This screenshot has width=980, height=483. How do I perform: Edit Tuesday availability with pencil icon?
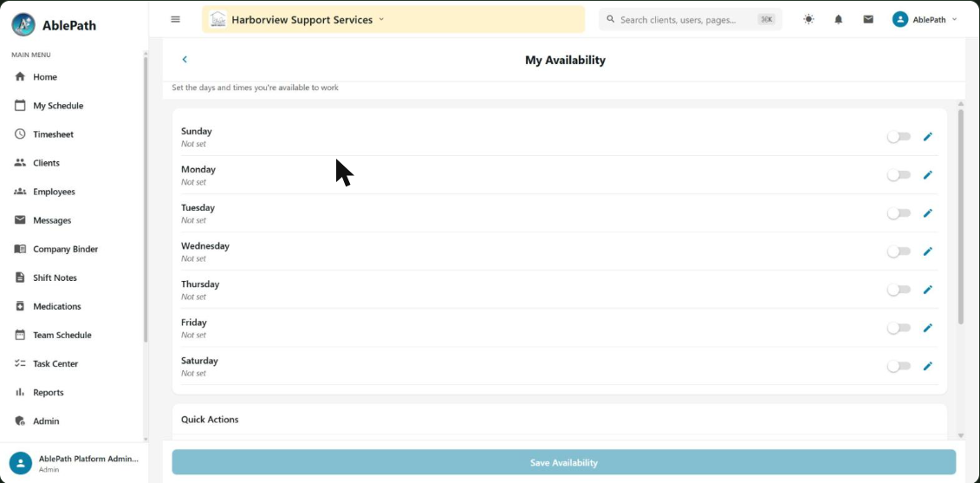927,212
